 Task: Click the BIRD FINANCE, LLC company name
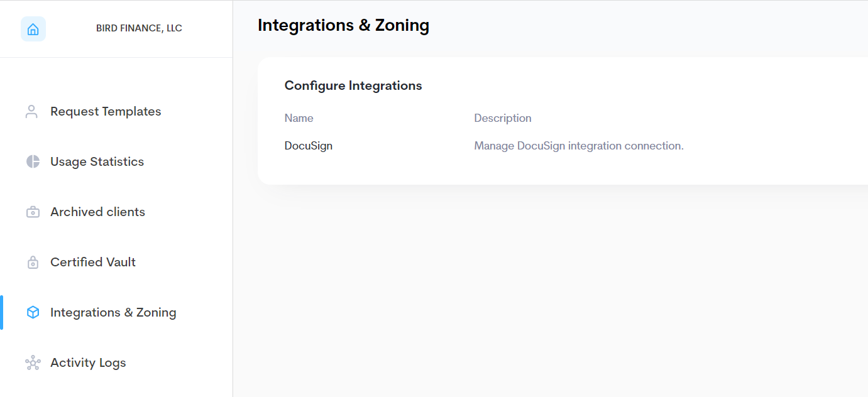click(x=139, y=28)
